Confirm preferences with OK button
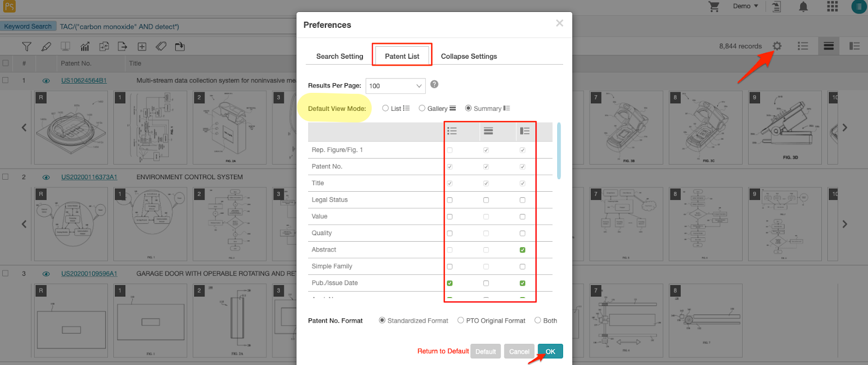The image size is (868, 365). click(550, 351)
